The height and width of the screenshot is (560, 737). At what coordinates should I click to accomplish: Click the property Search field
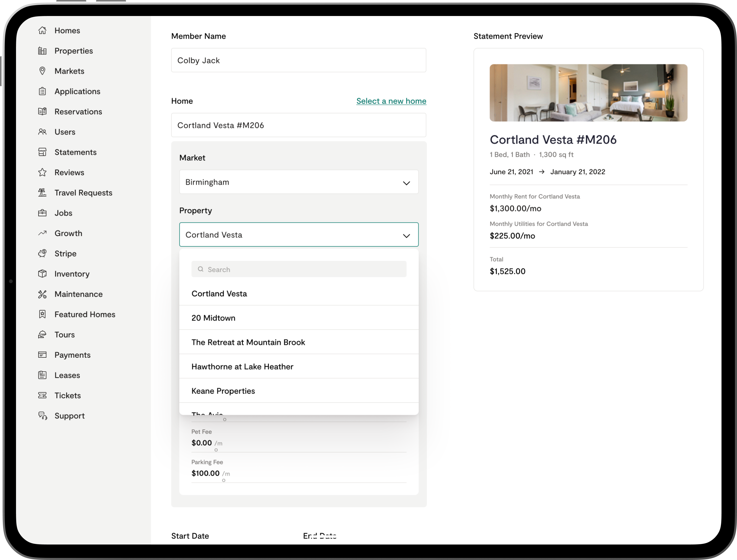[299, 269]
